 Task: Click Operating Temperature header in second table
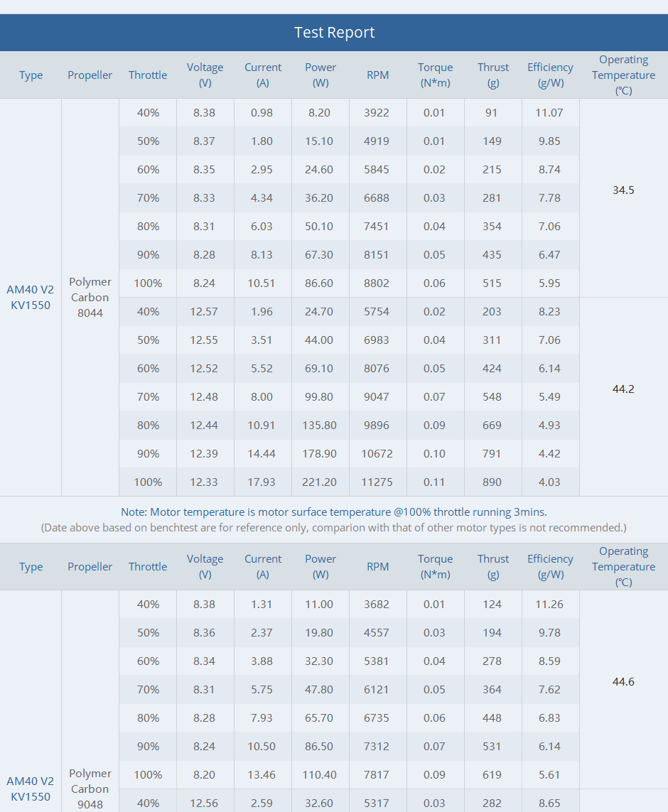coord(623,566)
